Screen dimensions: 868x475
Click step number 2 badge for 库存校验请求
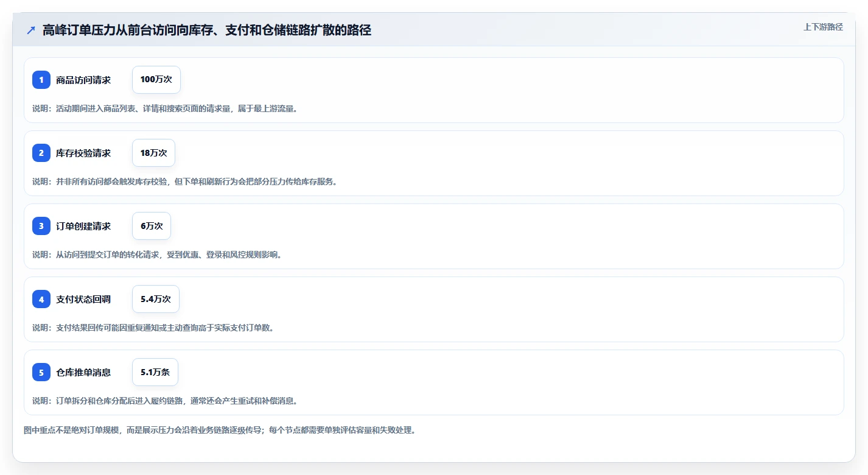41,153
